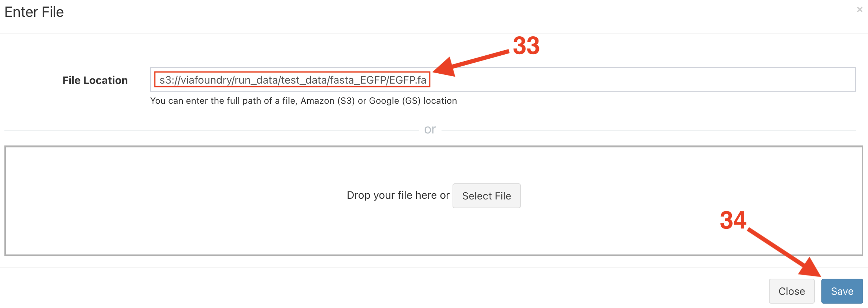The width and height of the screenshot is (868, 308).
Task: Click blank space after path in File Location
Action: coord(642,80)
